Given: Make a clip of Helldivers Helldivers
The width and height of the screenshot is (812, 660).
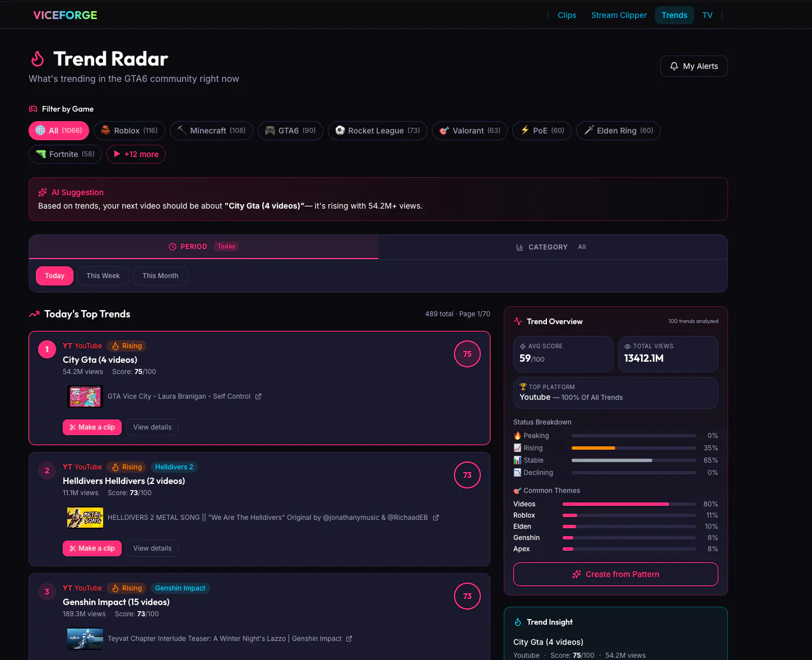Looking at the screenshot, I should (92, 548).
